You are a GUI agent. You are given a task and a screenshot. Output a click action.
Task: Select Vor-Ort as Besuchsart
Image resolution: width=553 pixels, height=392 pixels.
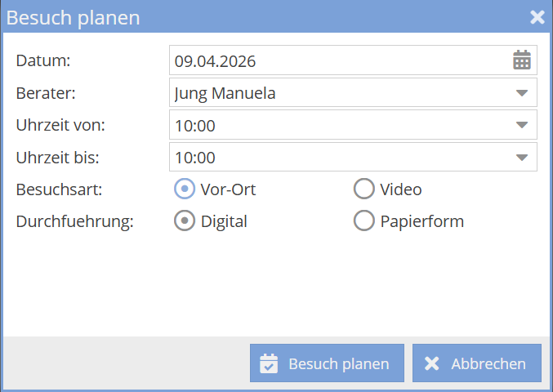(185, 189)
